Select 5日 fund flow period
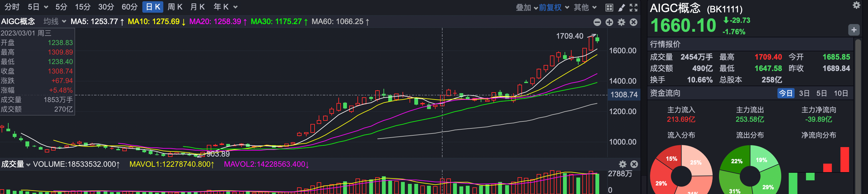This screenshot has width=868, height=194. (x=822, y=93)
